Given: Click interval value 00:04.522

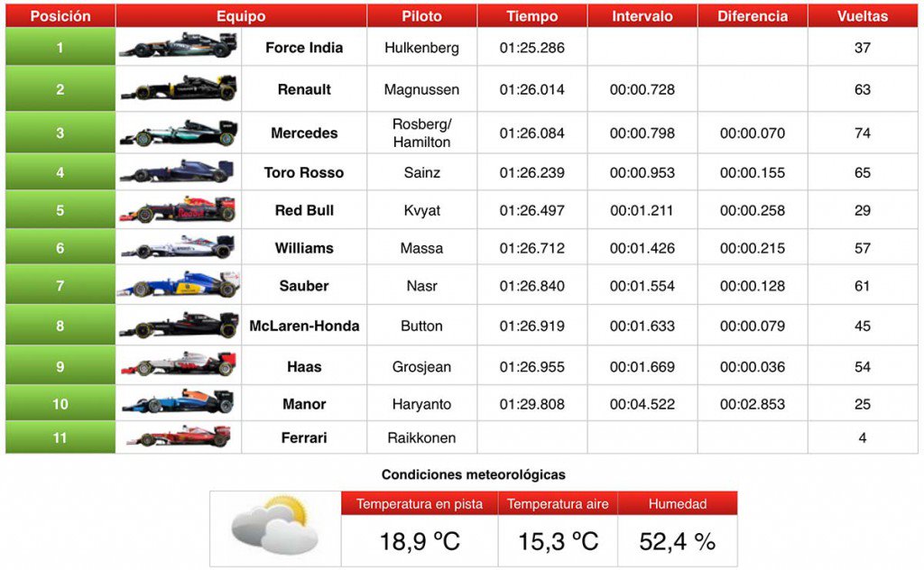Looking at the screenshot, I should point(642,404).
